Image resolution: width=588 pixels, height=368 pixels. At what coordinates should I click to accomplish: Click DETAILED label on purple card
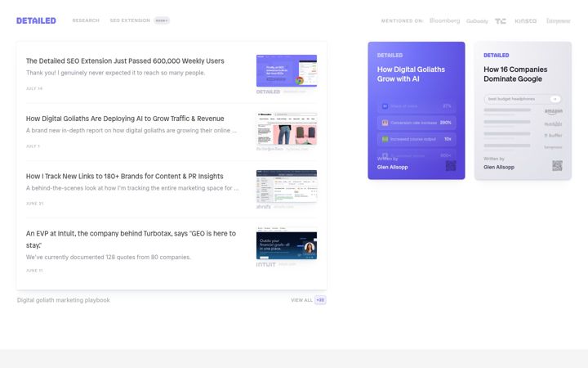click(x=390, y=56)
